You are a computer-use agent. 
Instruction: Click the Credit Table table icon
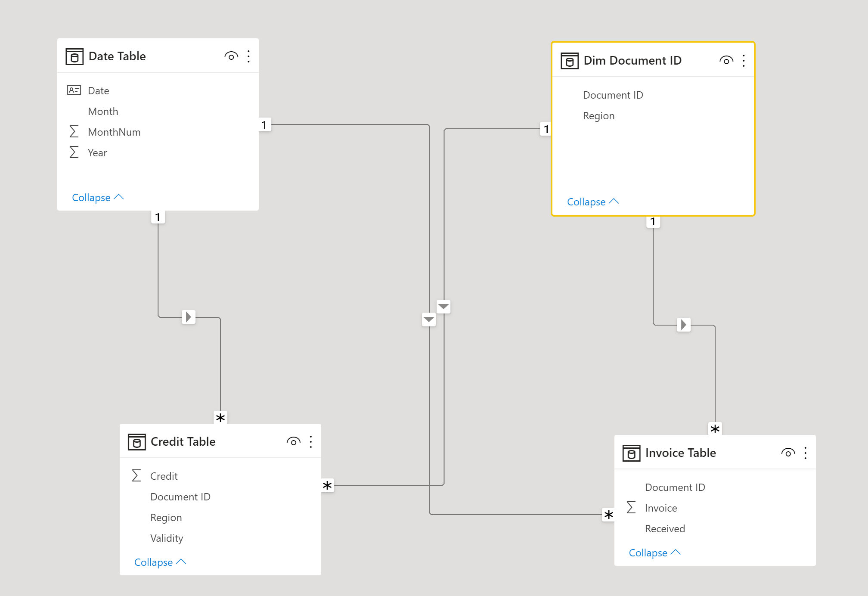(x=137, y=442)
